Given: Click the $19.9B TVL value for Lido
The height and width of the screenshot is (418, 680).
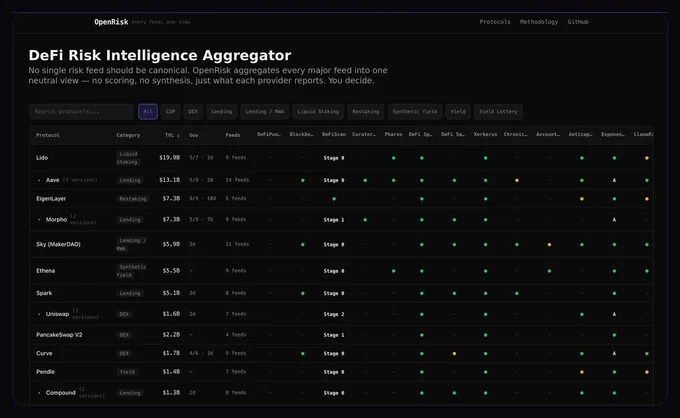Looking at the screenshot, I should [x=169, y=158].
